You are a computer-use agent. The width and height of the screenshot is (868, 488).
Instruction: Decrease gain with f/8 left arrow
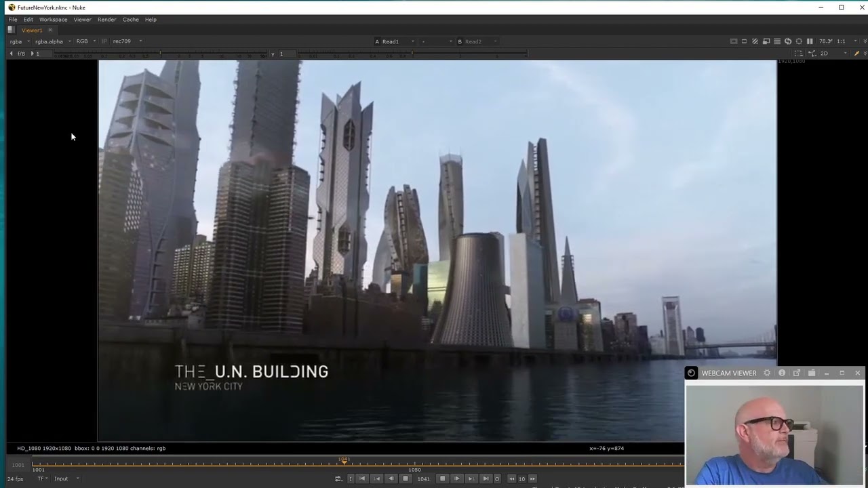click(x=11, y=54)
